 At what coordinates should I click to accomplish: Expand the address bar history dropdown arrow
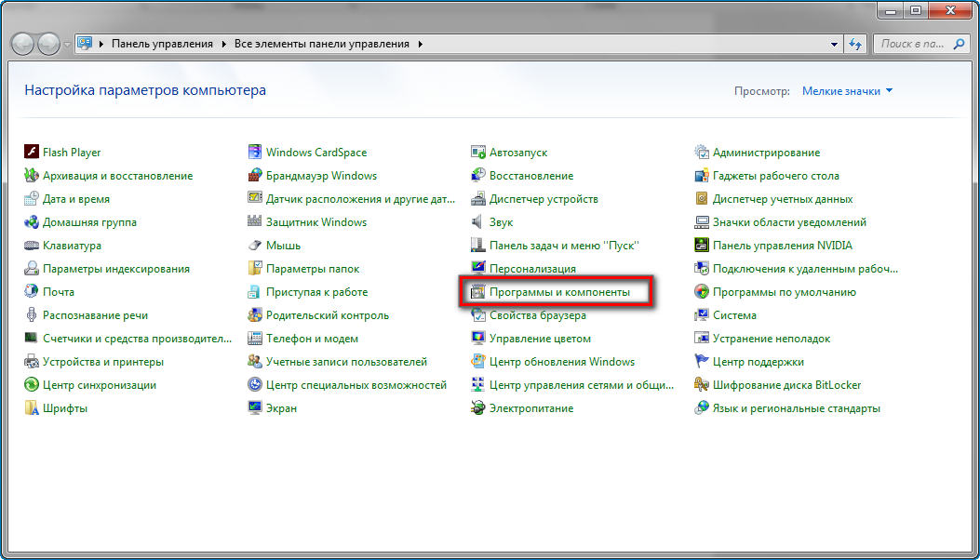(x=834, y=45)
